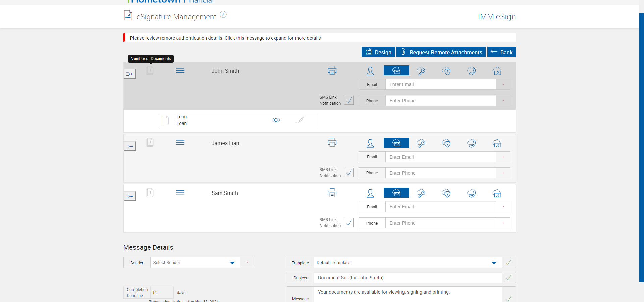This screenshot has width=644, height=302.
Task: Open the hamburger menu for Sam Smith
Action: pyautogui.click(x=180, y=193)
